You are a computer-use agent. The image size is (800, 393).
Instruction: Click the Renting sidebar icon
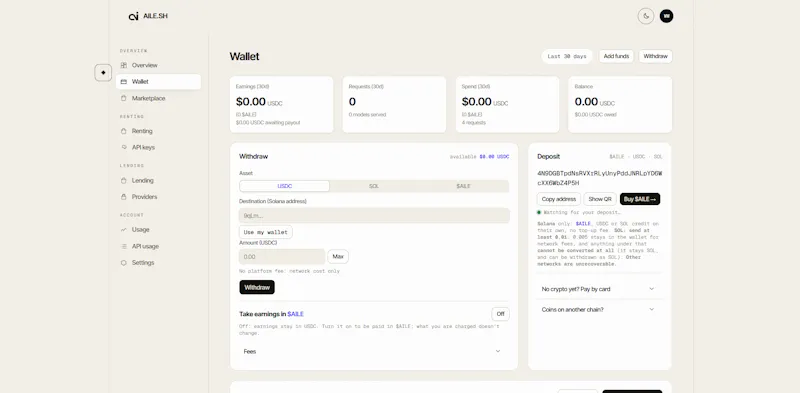pos(123,131)
